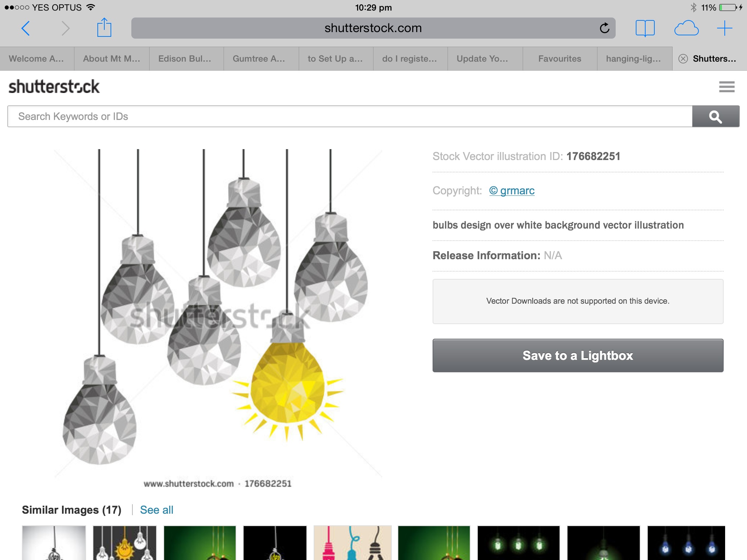Tap the Safari forward arrow

[x=65, y=28]
